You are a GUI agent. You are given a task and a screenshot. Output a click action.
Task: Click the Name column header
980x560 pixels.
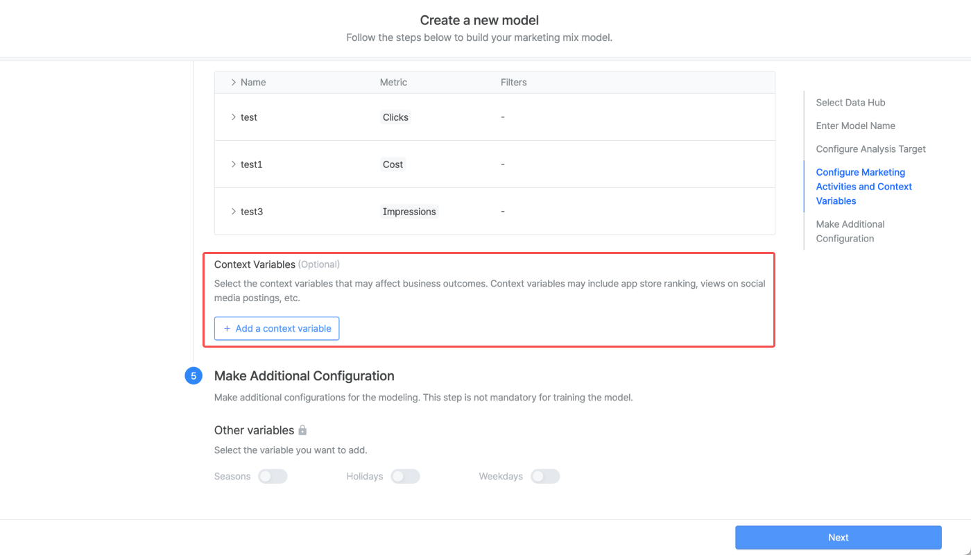pyautogui.click(x=253, y=82)
